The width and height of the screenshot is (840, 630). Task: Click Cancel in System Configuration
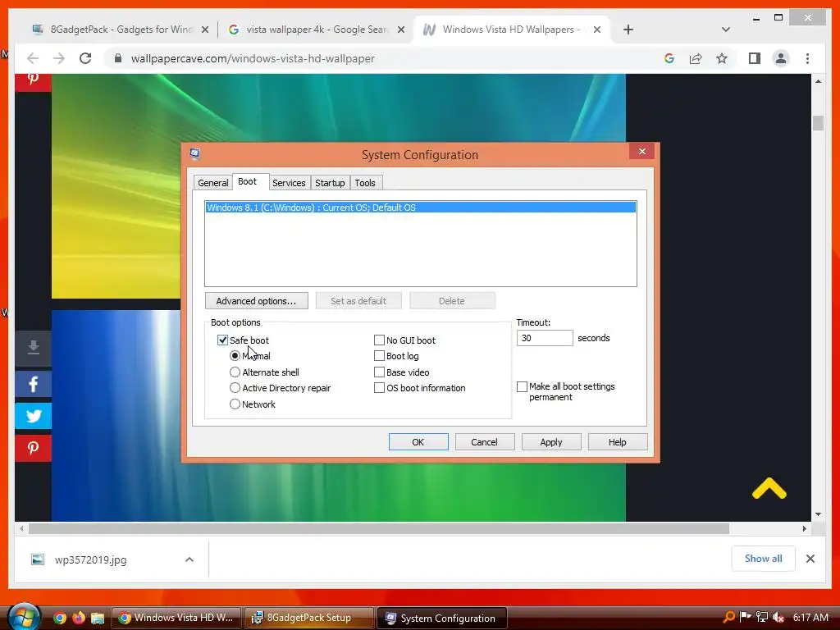[x=484, y=442]
